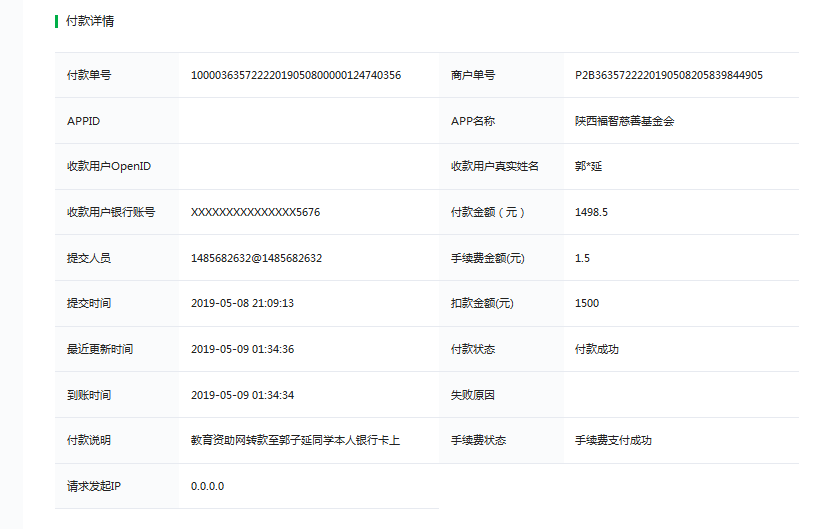The width and height of the screenshot is (833, 529).
Task: Select the 手续费支付成功 value
Action: pyautogui.click(x=613, y=440)
